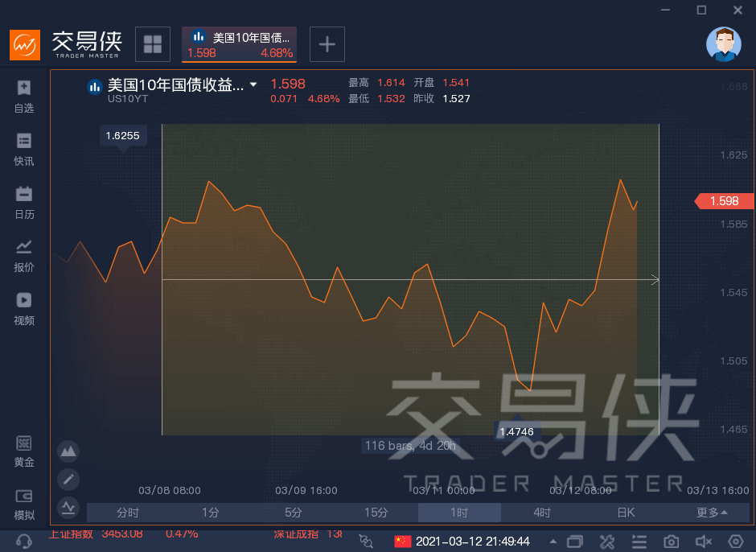
Task: Open the 报价 quotes section
Action: 24,256
